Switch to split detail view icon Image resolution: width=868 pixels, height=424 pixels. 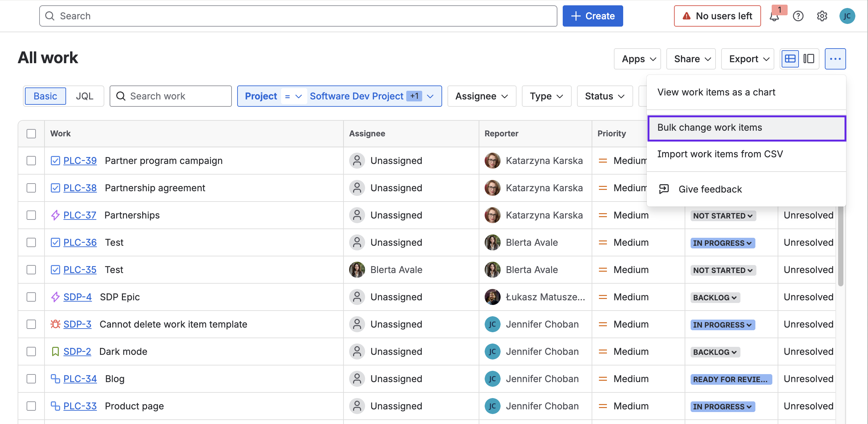pyautogui.click(x=809, y=59)
